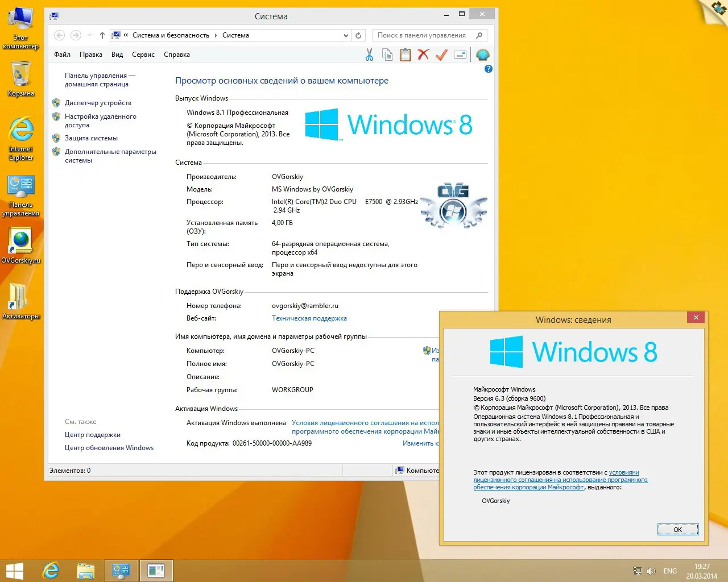Open the blue Help question mark icon
Viewport: 728px width, 582px height.
488,69
